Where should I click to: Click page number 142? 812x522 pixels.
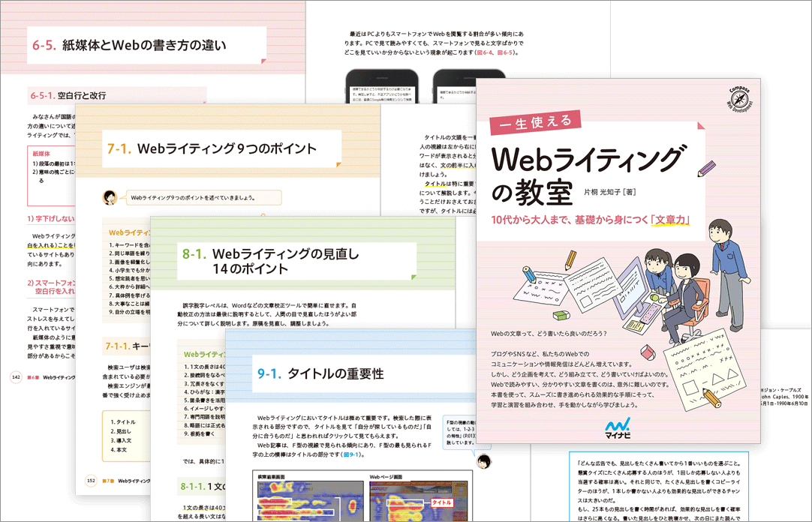tap(16, 377)
